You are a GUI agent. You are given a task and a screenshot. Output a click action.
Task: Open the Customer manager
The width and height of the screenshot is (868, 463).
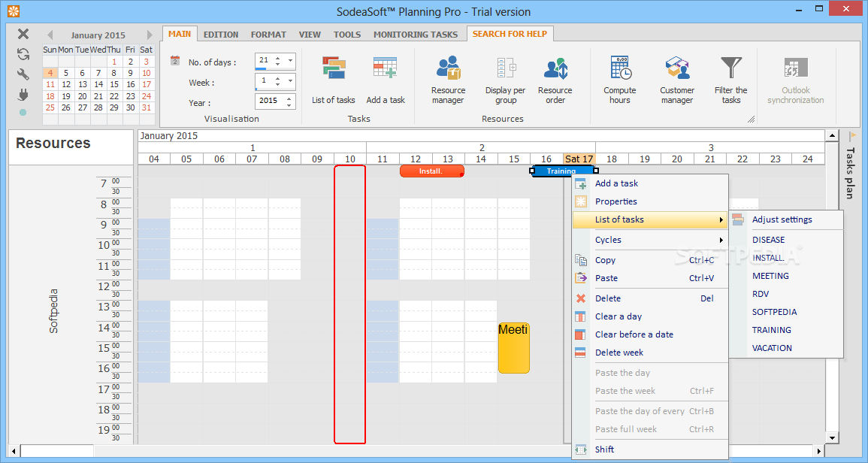pyautogui.click(x=677, y=68)
